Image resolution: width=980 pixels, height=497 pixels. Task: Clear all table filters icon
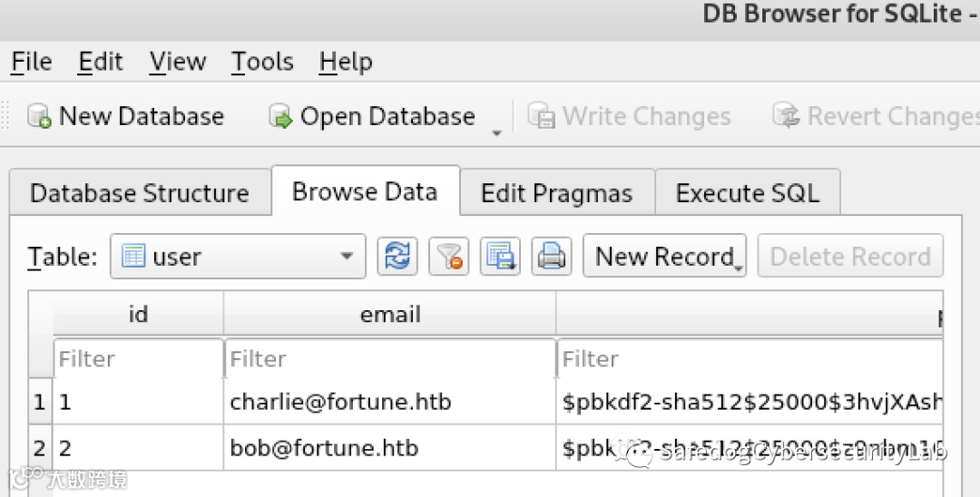[448, 257]
